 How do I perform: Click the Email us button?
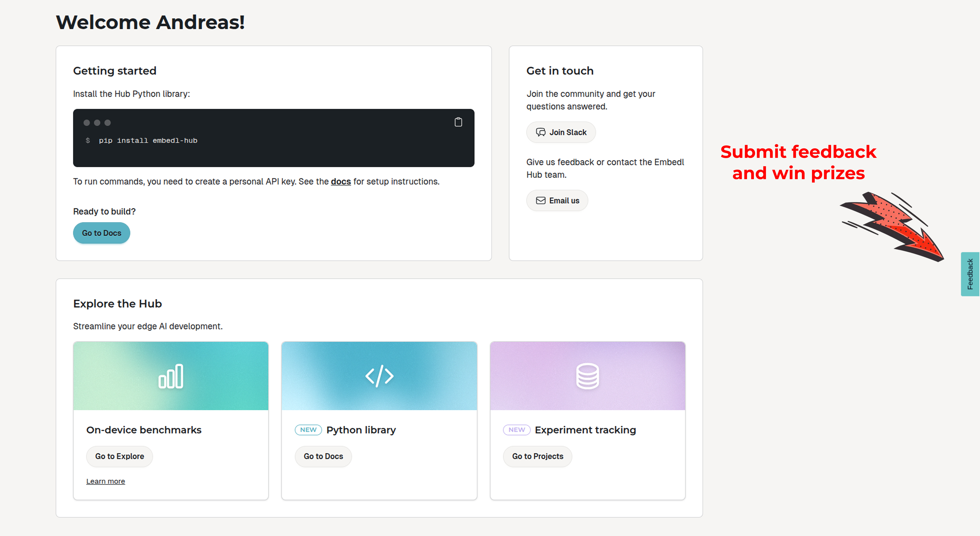click(x=557, y=200)
